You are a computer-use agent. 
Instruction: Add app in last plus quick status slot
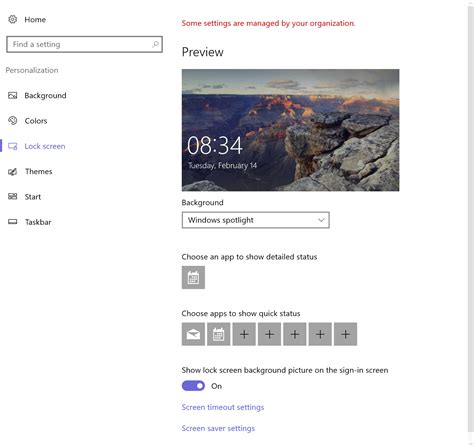(x=345, y=334)
